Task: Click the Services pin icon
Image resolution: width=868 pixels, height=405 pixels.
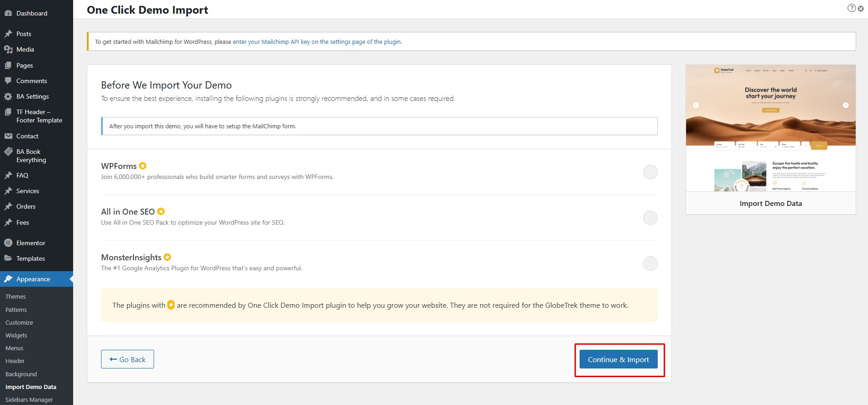Action: tap(8, 191)
